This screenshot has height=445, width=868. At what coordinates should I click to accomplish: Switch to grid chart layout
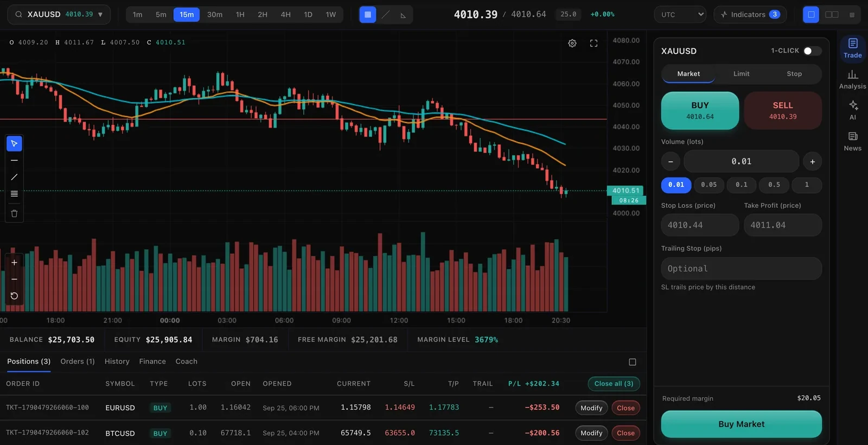coord(852,15)
